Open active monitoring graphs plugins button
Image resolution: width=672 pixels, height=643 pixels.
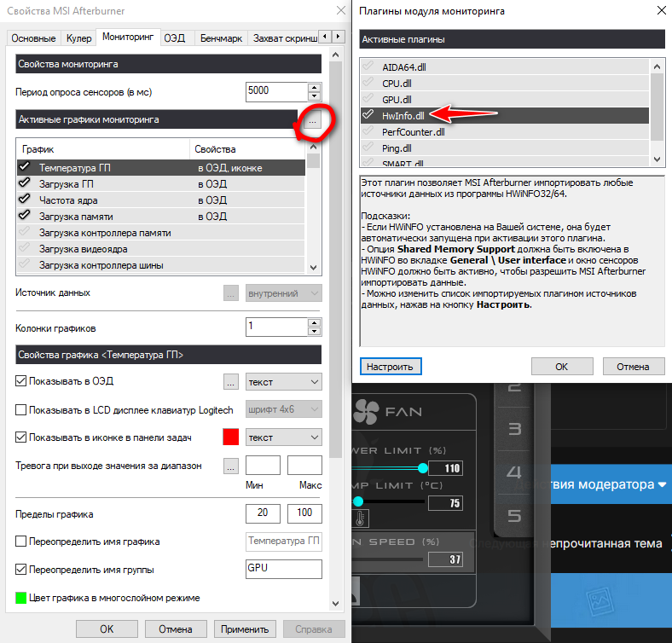point(312,121)
